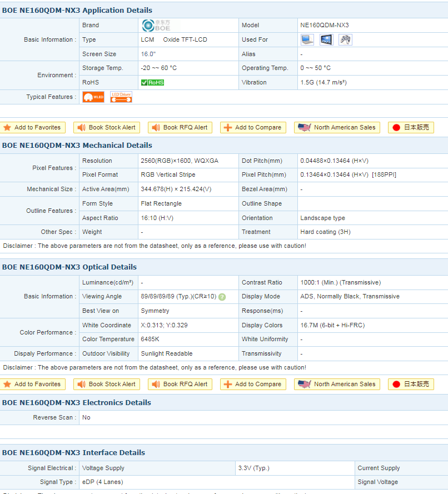
Task: Click the 'Current Supply' label
Action: click(x=379, y=468)
